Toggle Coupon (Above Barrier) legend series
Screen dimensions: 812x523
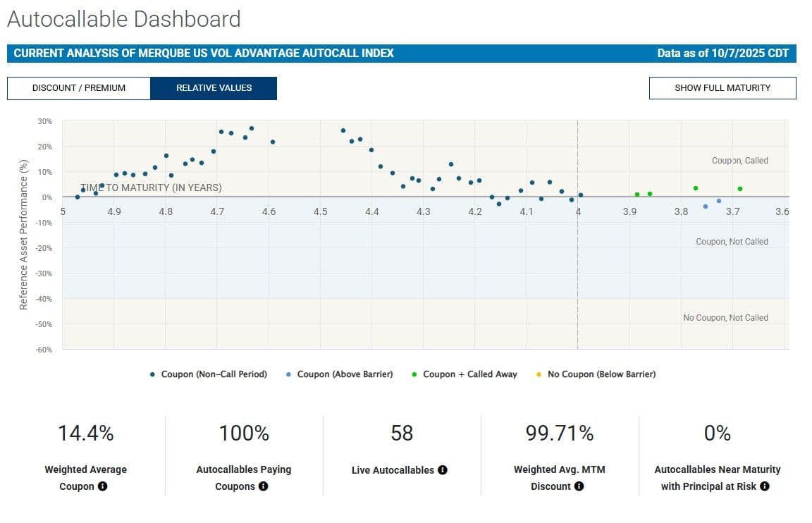[345, 374]
